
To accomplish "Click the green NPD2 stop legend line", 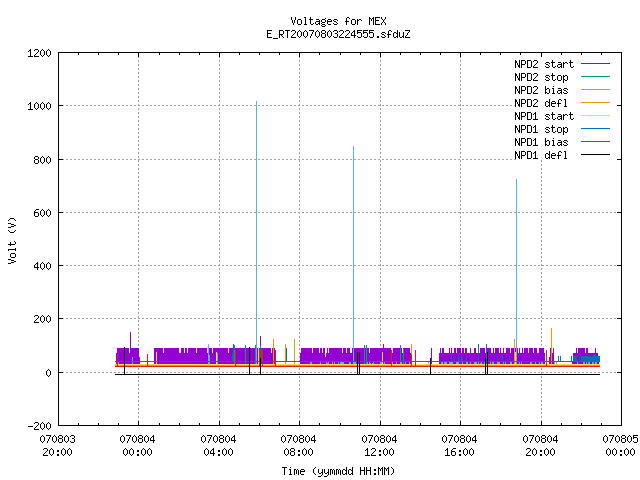I will tap(596, 77).
